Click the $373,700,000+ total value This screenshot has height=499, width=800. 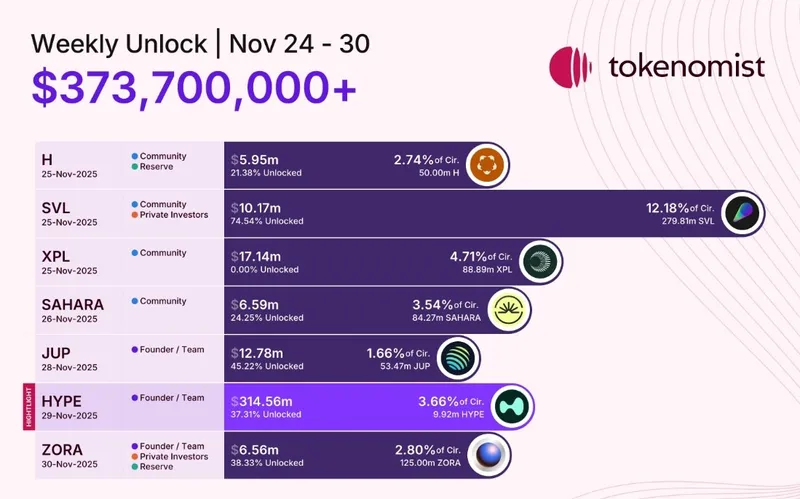point(194,88)
